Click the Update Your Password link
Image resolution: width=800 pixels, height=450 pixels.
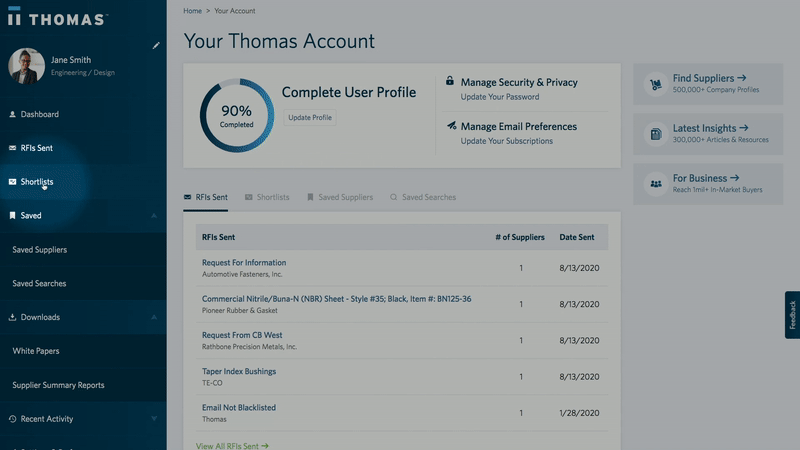499,97
